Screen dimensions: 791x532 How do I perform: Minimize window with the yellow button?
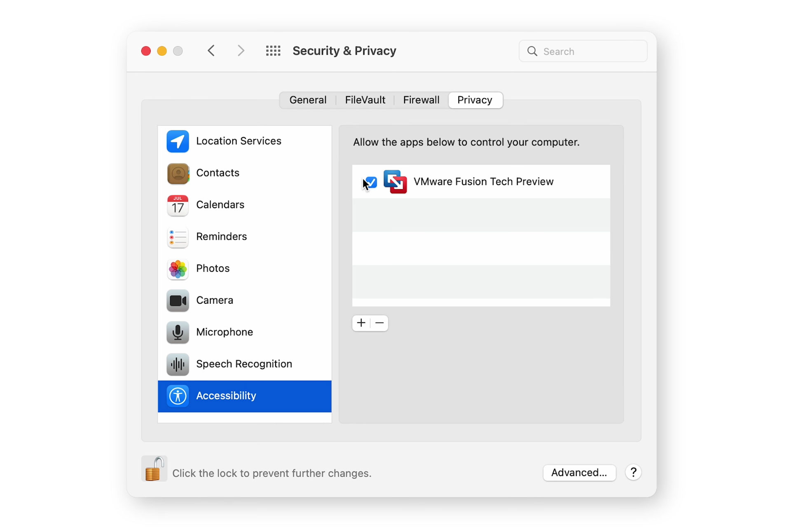coord(162,51)
